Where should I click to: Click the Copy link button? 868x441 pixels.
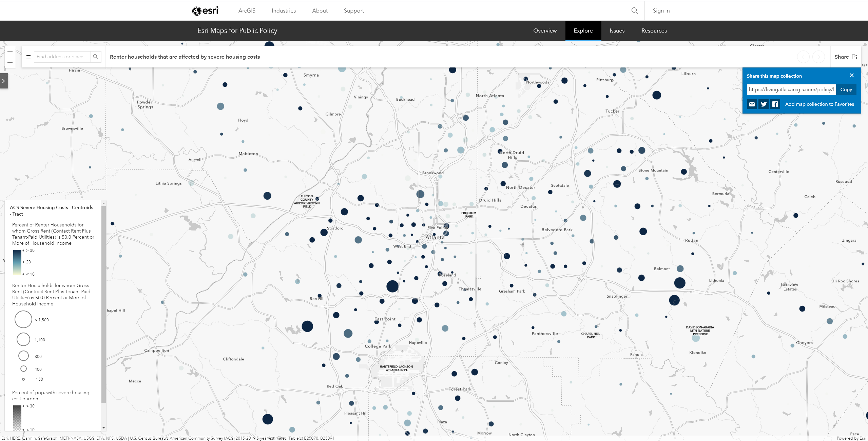point(846,89)
